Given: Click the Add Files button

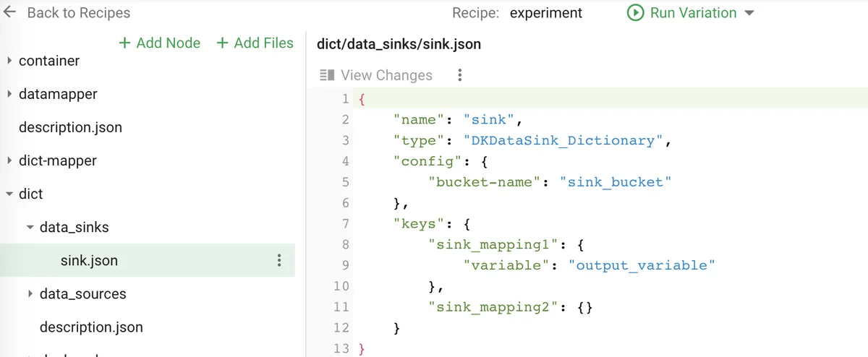Looking at the screenshot, I should pyautogui.click(x=255, y=43).
